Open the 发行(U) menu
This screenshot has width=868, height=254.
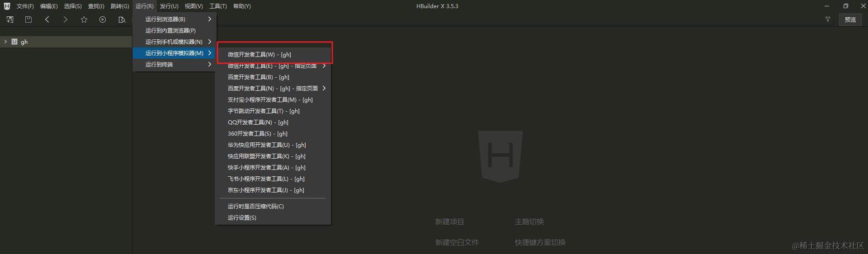[x=169, y=6]
